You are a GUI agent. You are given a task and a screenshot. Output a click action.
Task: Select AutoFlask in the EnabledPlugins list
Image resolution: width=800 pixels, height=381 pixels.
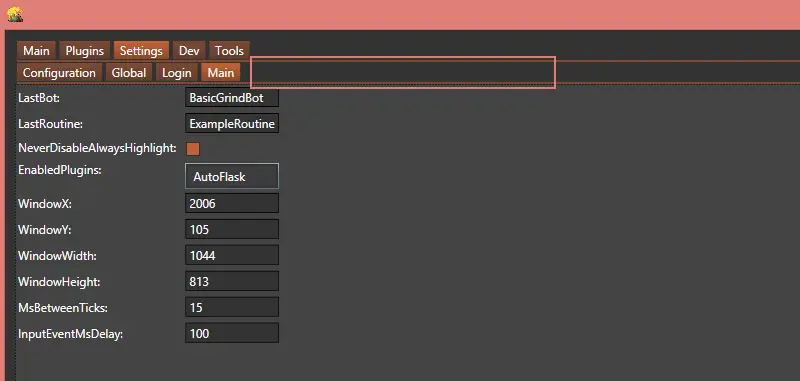232,177
